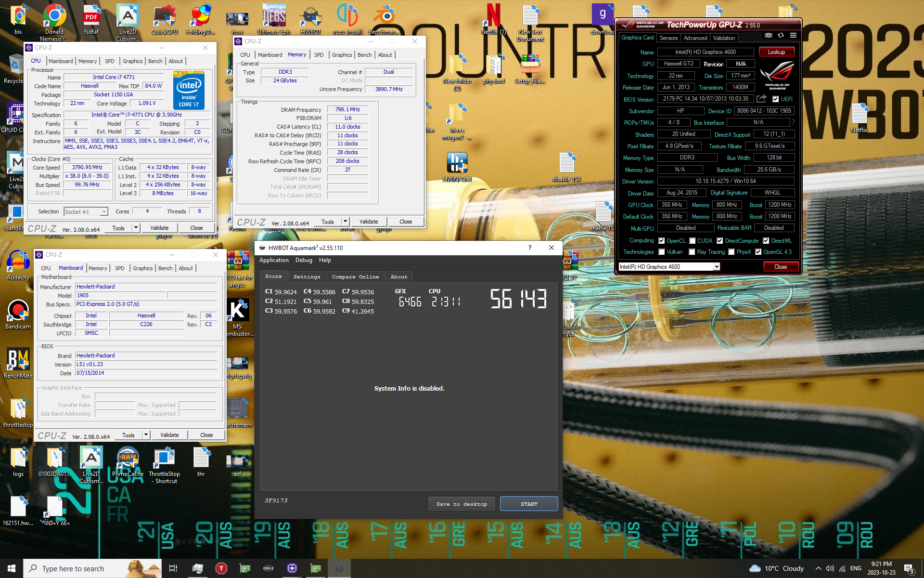Open the Folding@ desktop icon

pos(200,19)
